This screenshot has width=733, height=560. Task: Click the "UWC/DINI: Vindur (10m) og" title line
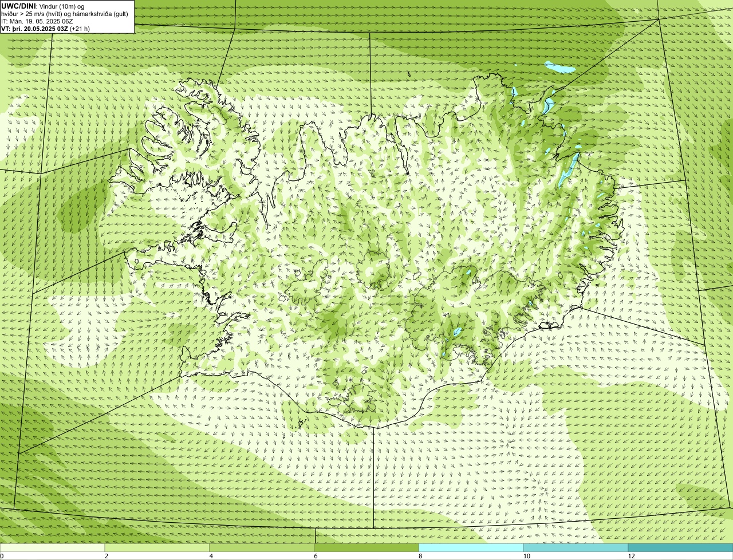[x=43, y=6]
